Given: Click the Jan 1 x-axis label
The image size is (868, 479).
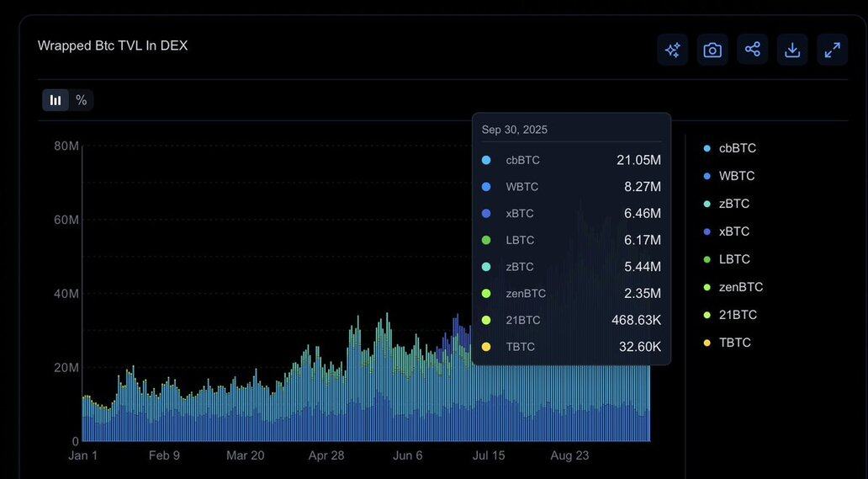Looking at the screenshot, I should [x=82, y=455].
